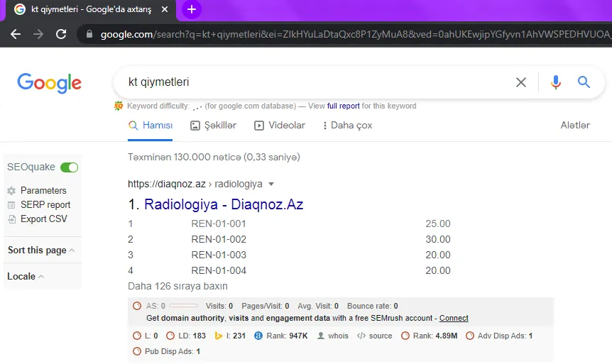Start voice search with microphone
The width and height of the screenshot is (612, 364).
tap(555, 82)
